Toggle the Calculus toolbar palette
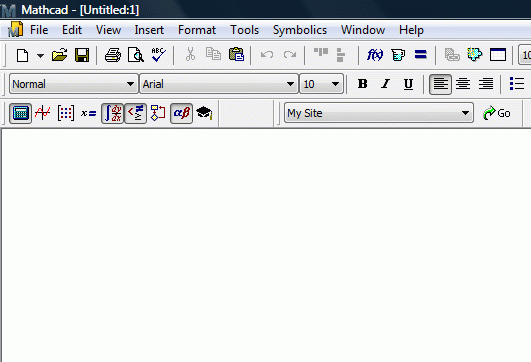Viewport: 531px width, 362px height. [113, 113]
